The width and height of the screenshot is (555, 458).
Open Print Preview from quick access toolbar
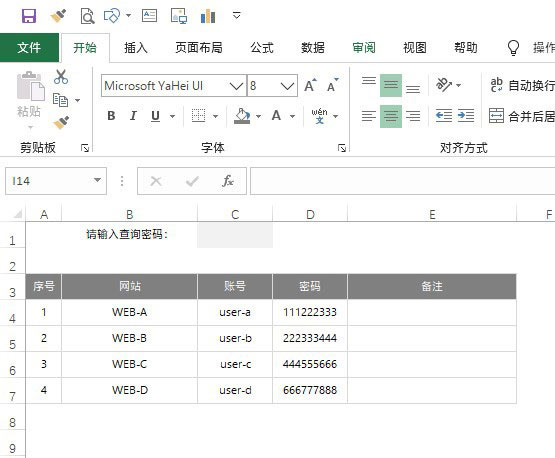[x=87, y=16]
